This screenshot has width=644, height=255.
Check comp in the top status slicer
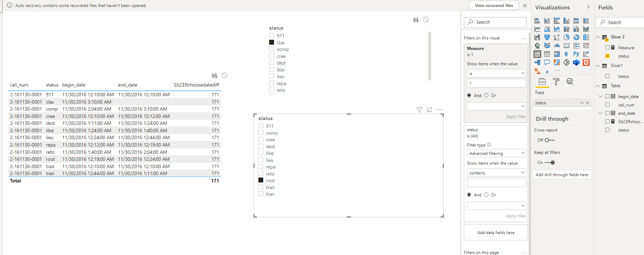click(271, 49)
